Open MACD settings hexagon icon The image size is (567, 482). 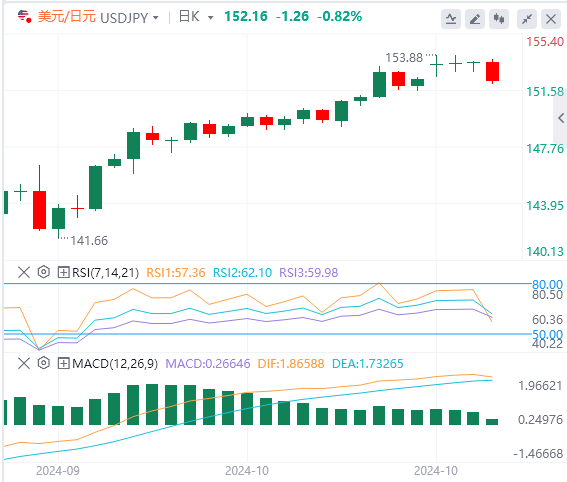[43, 363]
